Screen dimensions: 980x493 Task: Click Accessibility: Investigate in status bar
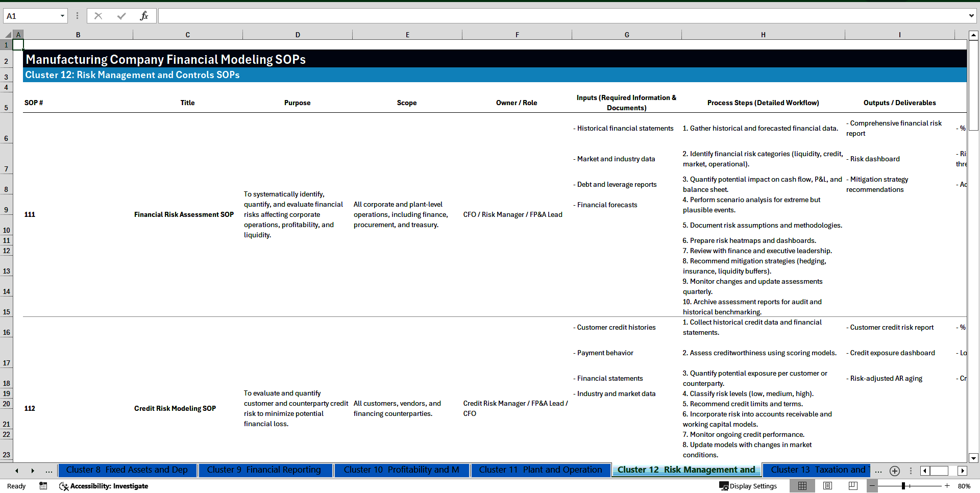point(104,486)
